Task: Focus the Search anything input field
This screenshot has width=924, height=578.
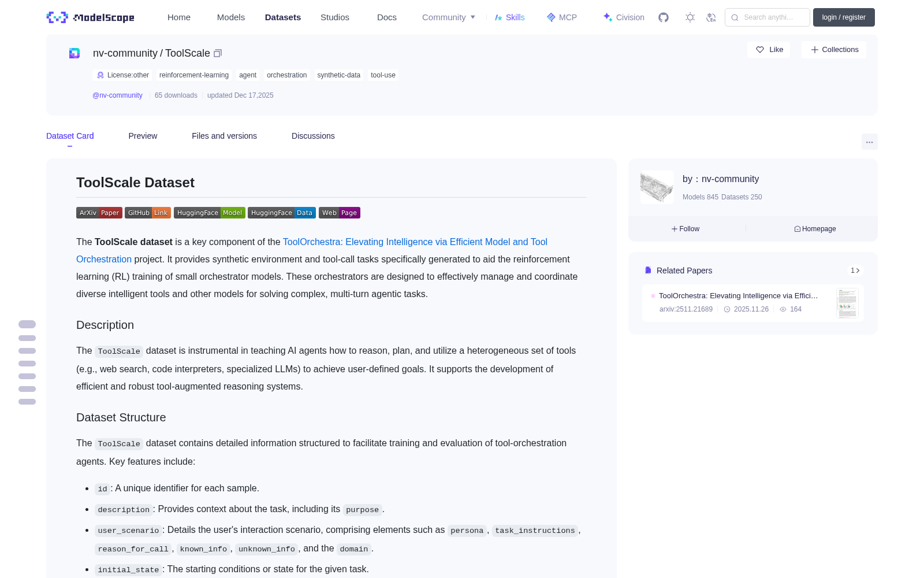Action: (x=767, y=17)
